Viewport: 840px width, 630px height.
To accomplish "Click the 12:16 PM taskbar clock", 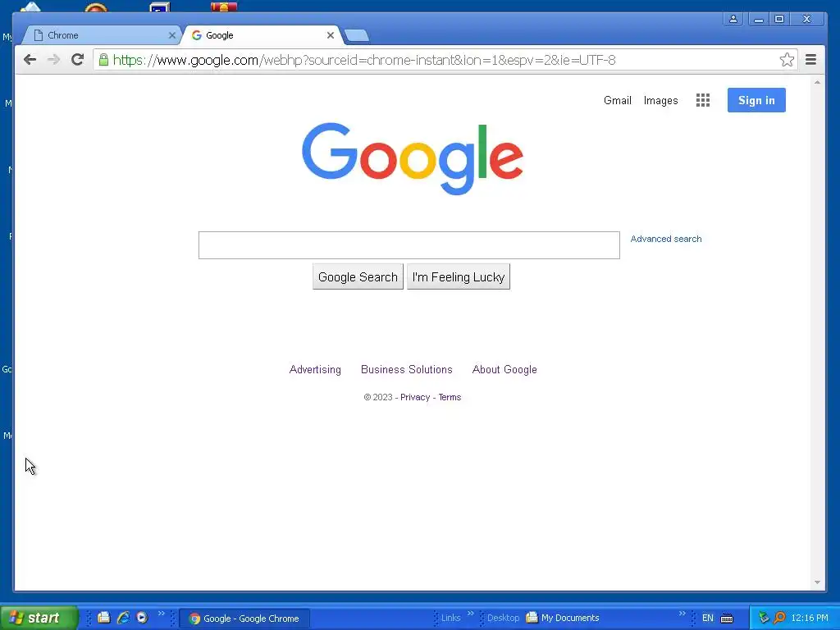I will point(810,618).
